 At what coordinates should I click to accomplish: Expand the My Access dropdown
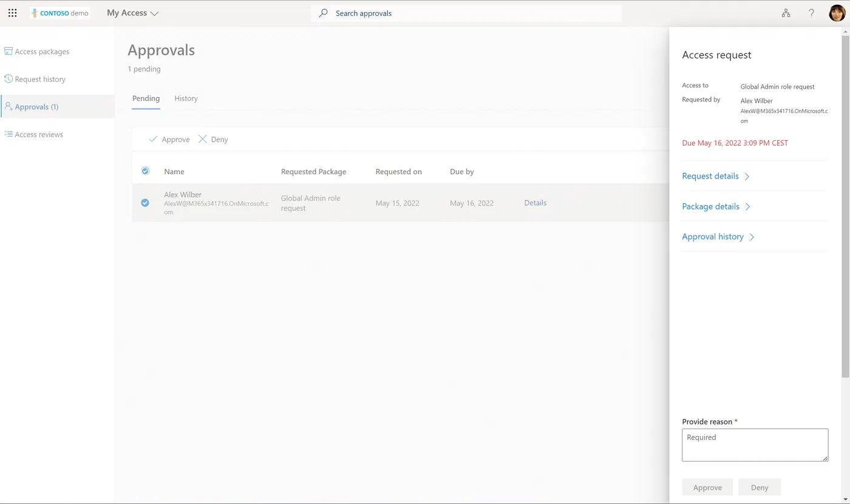tap(132, 13)
